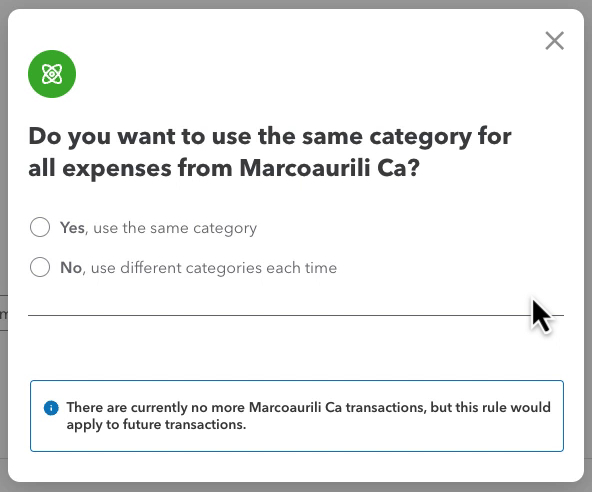Image resolution: width=592 pixels, height=492 pixels.
Task: Click empty space between divider and info banner
Action: [x=296, y=348]
